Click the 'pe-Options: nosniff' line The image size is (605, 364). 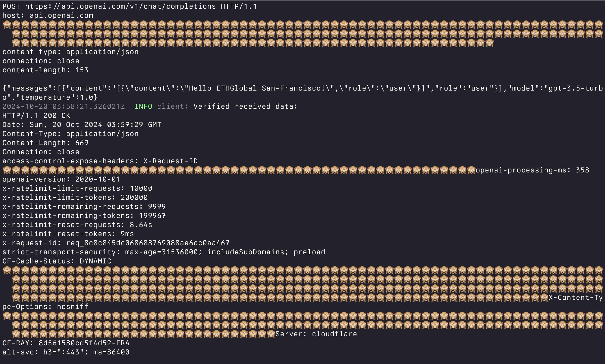coord(45,306)
